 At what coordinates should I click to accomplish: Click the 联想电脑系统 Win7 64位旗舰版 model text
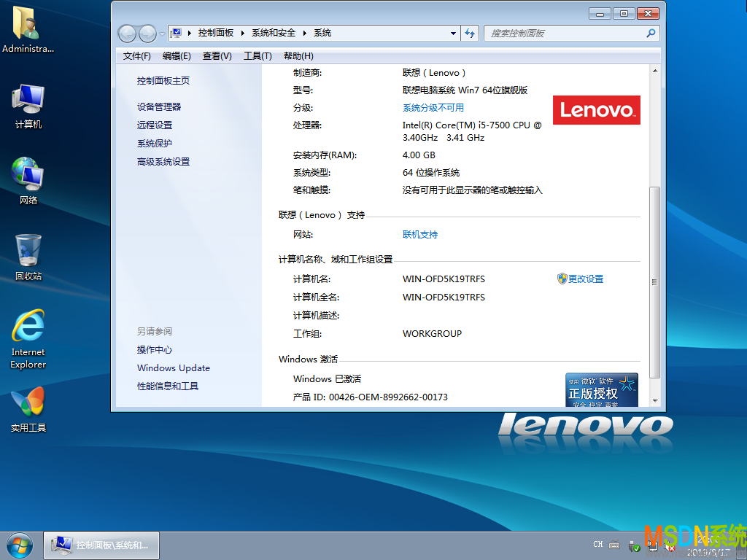click(x=465, y=90)
